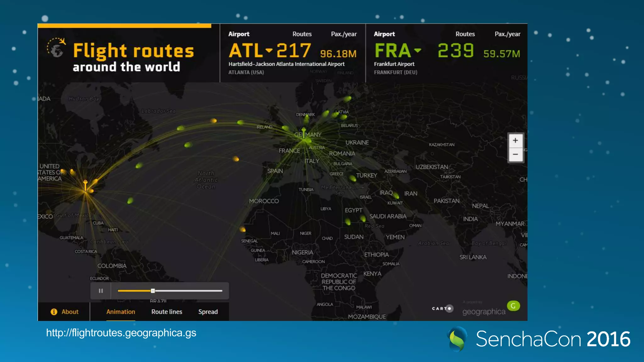The width and height of the screenshot is (644, 362).
Task: Switch to the Spread tab
Action: pyautogui.click(x=208, y=312)
